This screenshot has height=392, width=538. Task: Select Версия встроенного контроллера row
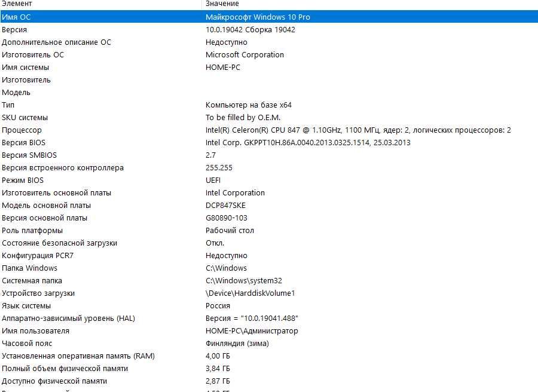tap(62, 168)
